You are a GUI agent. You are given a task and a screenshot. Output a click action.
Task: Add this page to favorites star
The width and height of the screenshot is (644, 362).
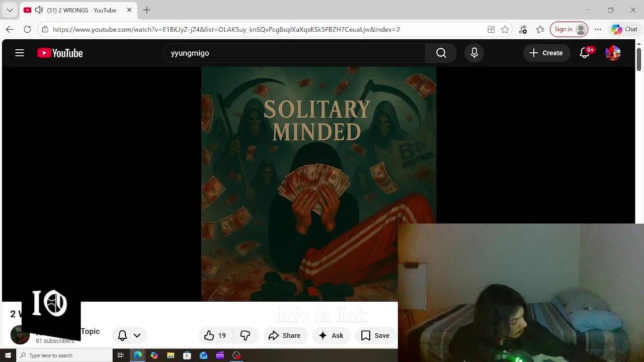tap(505, 29)
